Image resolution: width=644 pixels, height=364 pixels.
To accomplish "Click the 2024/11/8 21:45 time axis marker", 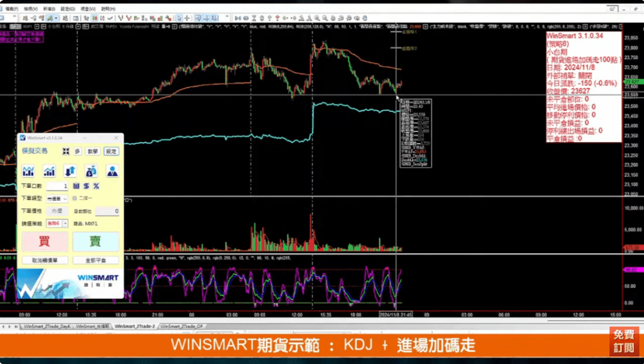I will pyautogui.click(x=396, y=315).
